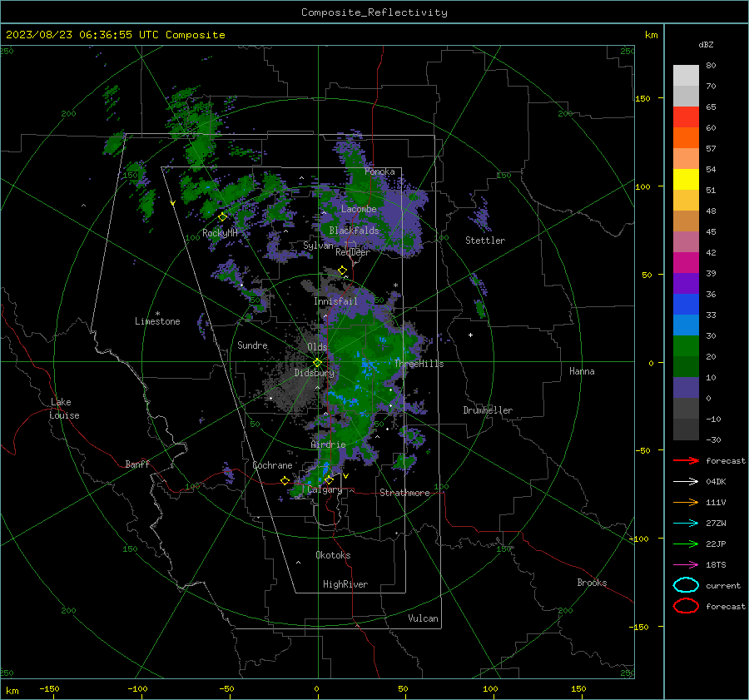This screenshot has width=749, height=700.
Task: Select the red 65-60 dBZ swatch
Action: (686, 117)
